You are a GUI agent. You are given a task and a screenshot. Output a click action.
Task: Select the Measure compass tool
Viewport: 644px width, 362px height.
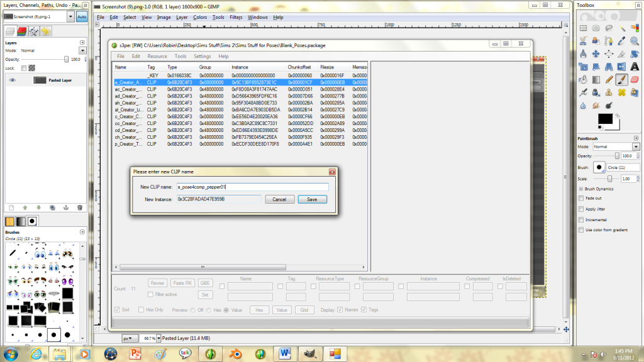[x=583, y=54]
